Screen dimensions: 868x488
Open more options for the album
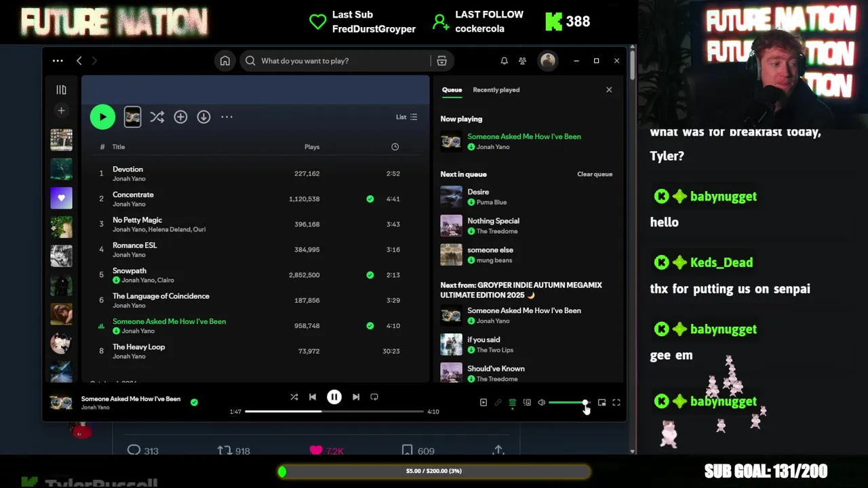pyautogui.click(x=226, y=117)
